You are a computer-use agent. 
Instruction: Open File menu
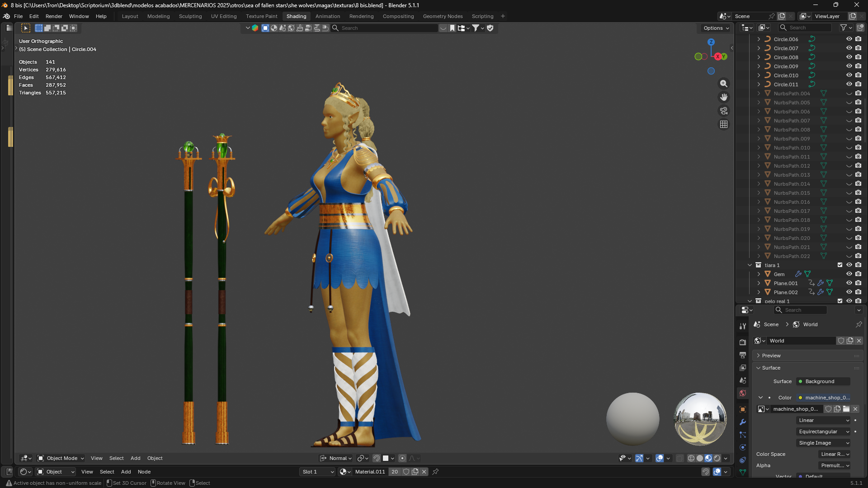pos(18,16)
